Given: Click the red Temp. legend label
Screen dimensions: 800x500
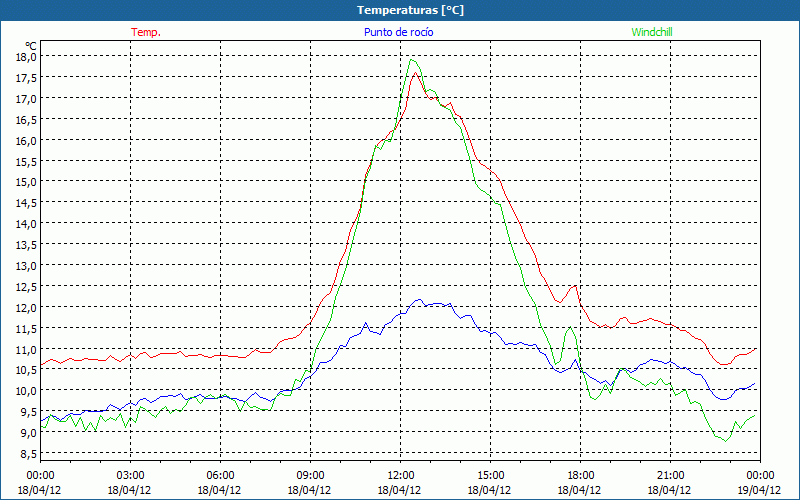Looking at the screenshot, I should [x=146, y=32].
